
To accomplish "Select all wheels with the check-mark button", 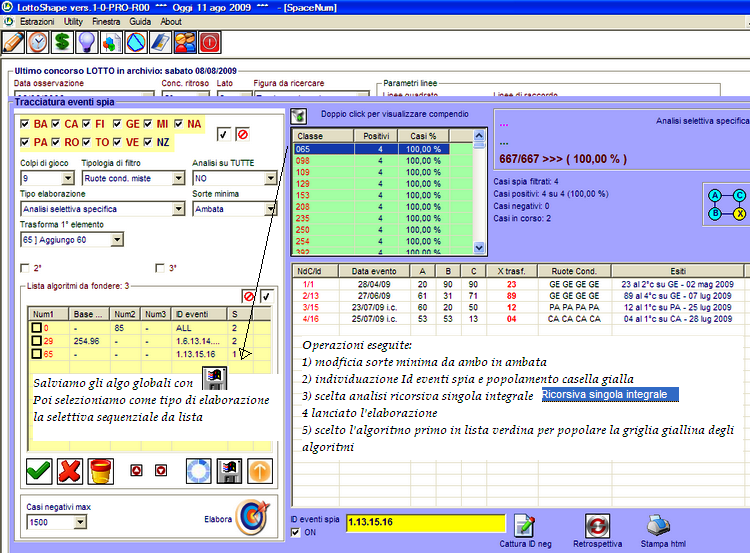I will pyautogui.click(x=223, y=134).
